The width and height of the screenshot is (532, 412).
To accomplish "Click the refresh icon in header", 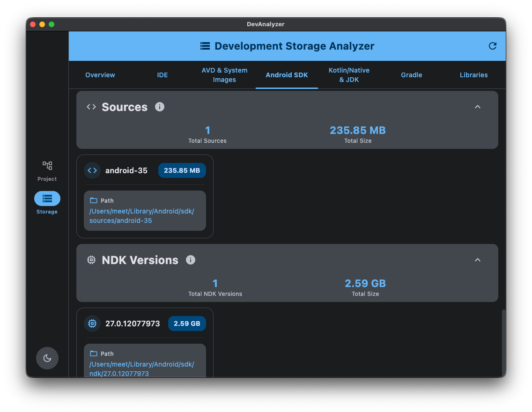I will coord(492,46).
